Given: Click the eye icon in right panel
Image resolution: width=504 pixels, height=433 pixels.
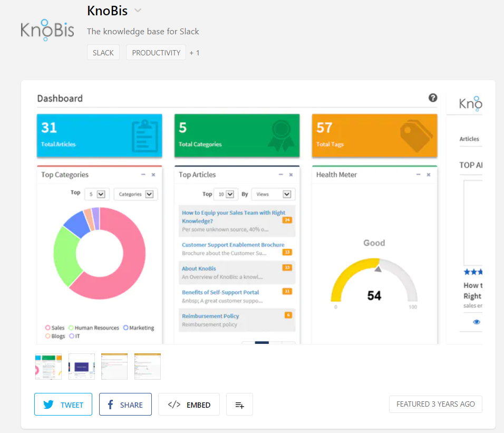Looking at the screenshot, I should tap(477, 322).
